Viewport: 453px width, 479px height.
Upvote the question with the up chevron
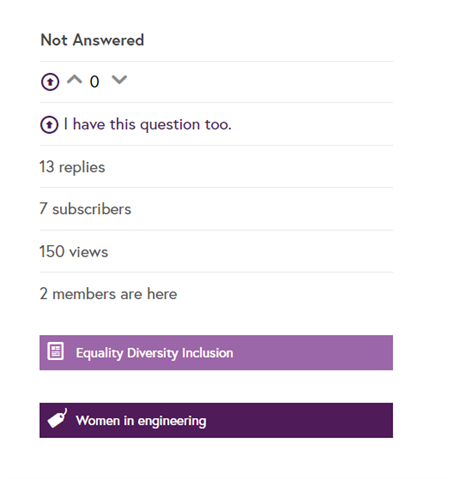point(74,80)
